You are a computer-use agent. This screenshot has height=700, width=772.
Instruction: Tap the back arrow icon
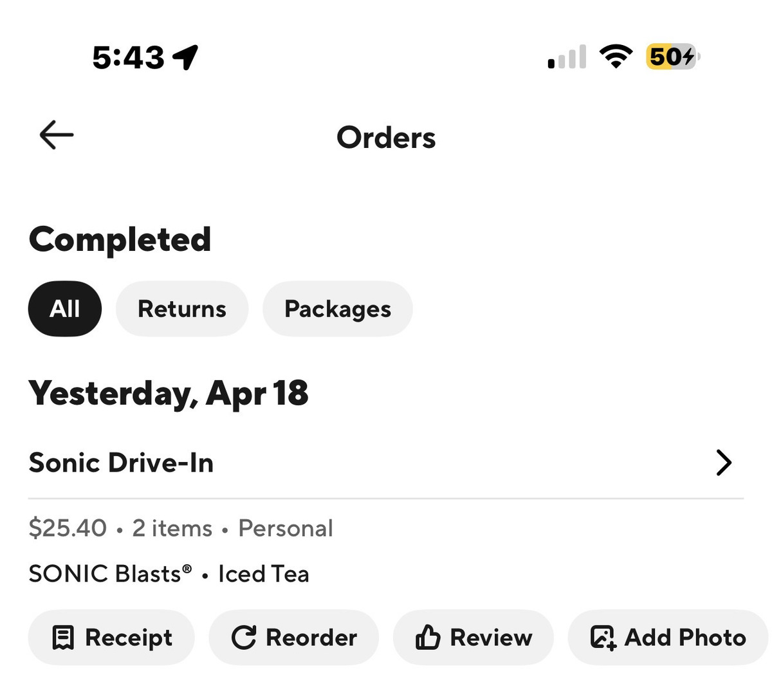57,136
